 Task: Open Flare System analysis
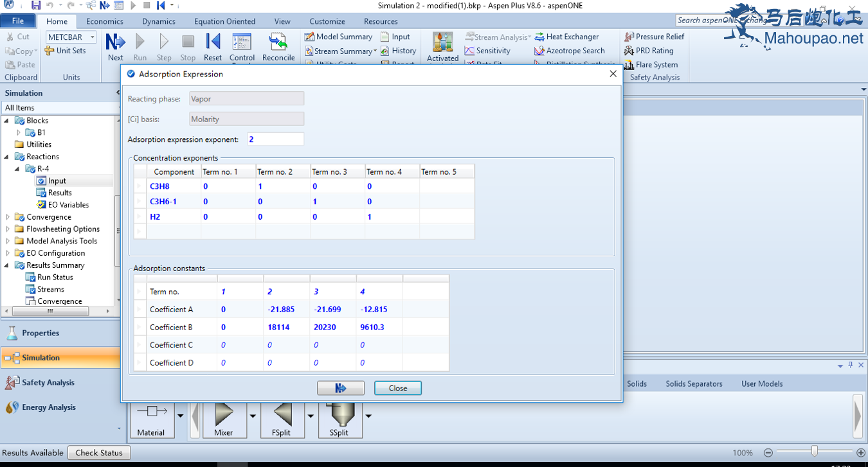[650, 65]
